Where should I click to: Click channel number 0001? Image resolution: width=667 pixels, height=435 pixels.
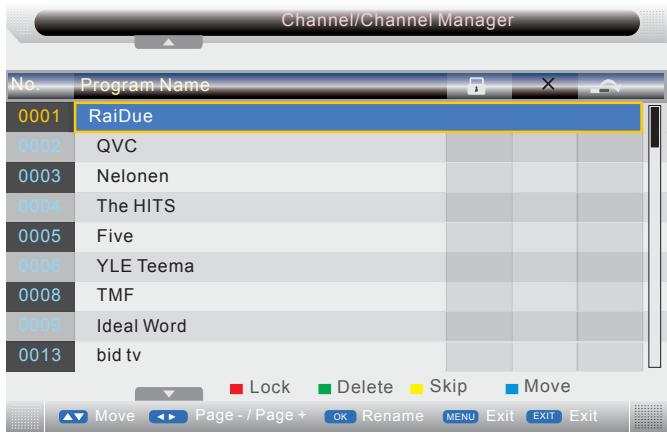tap(40, 116)
